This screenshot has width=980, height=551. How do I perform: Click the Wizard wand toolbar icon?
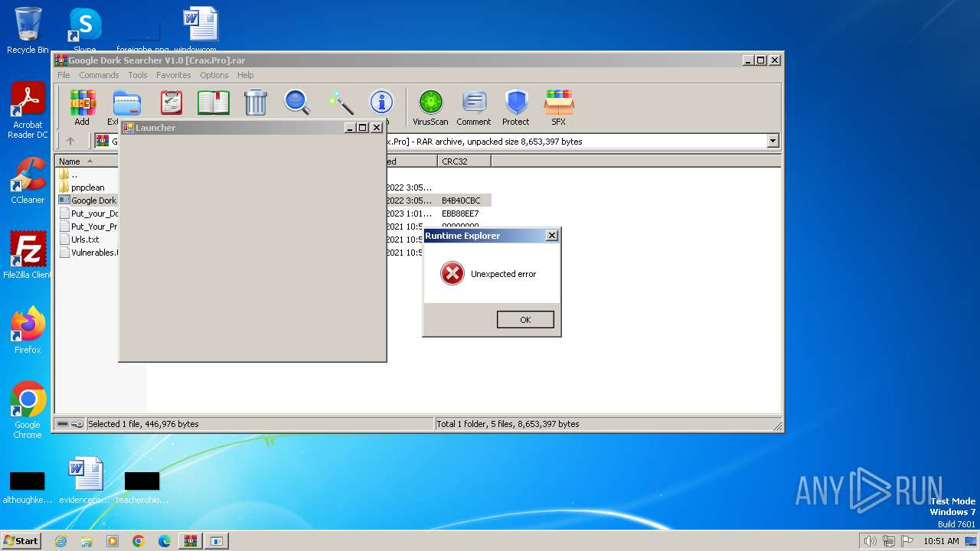tap(340, 103)
